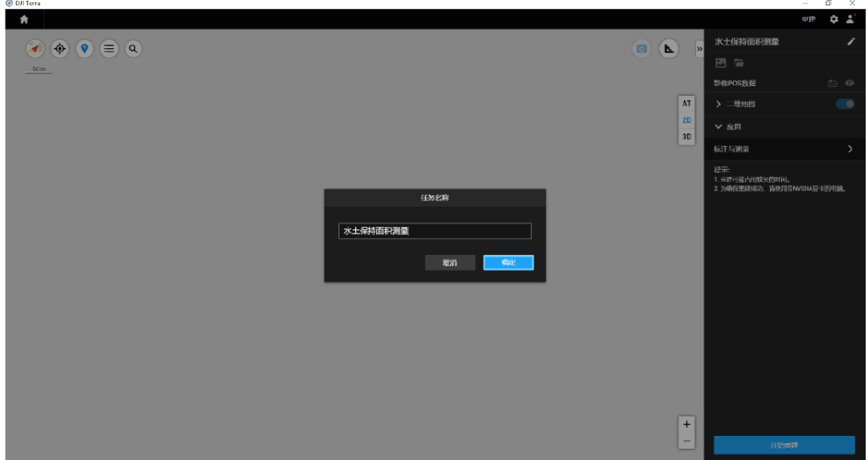Select the measurement ruler triangle tool
Screen dimensions: 868x460
(668, 49)
